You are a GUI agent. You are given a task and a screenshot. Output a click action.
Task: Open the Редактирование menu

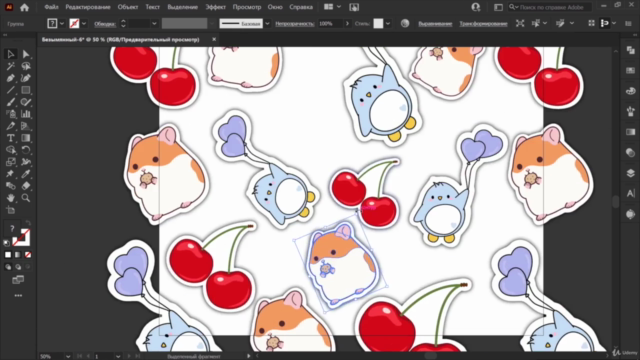pos(88,7)
